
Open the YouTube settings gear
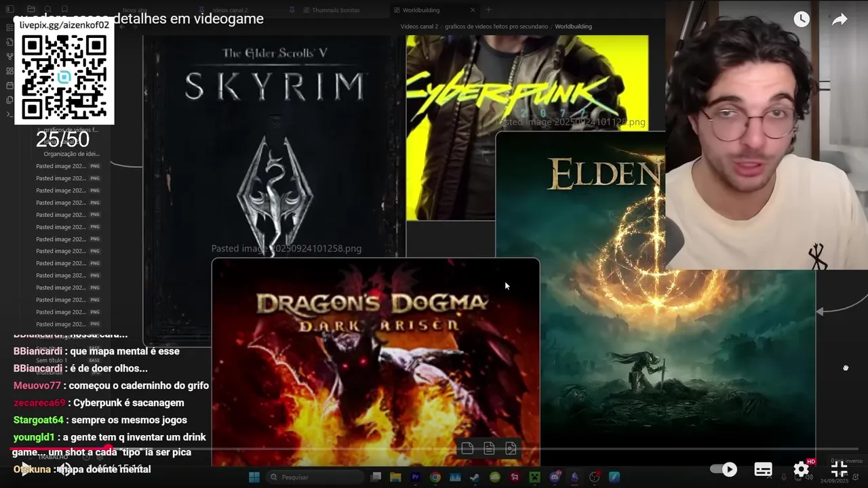click(802, 469)
